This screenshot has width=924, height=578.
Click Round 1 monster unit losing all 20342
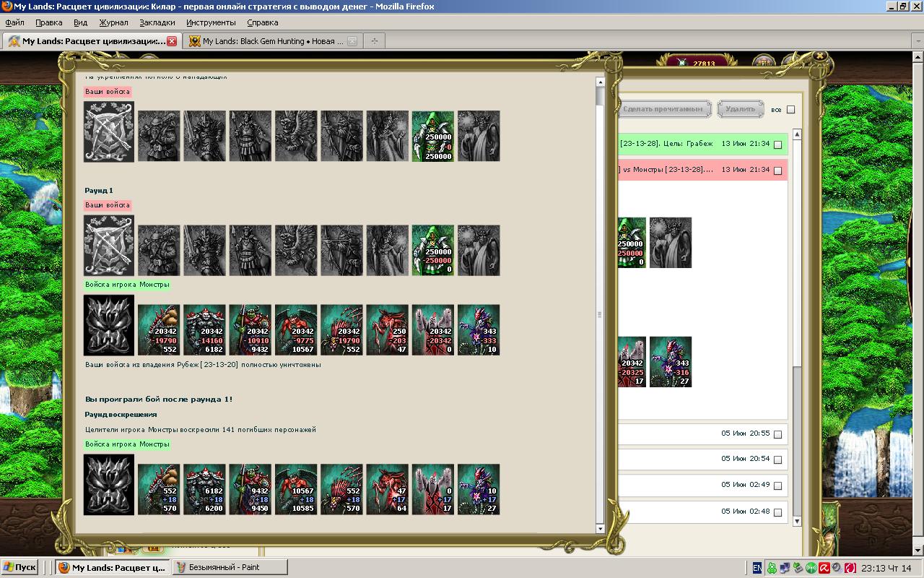coord(433,329)
